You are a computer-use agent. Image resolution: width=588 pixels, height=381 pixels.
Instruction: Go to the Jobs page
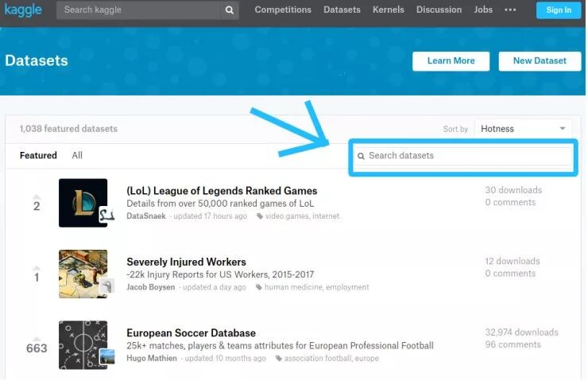[483, 10]
